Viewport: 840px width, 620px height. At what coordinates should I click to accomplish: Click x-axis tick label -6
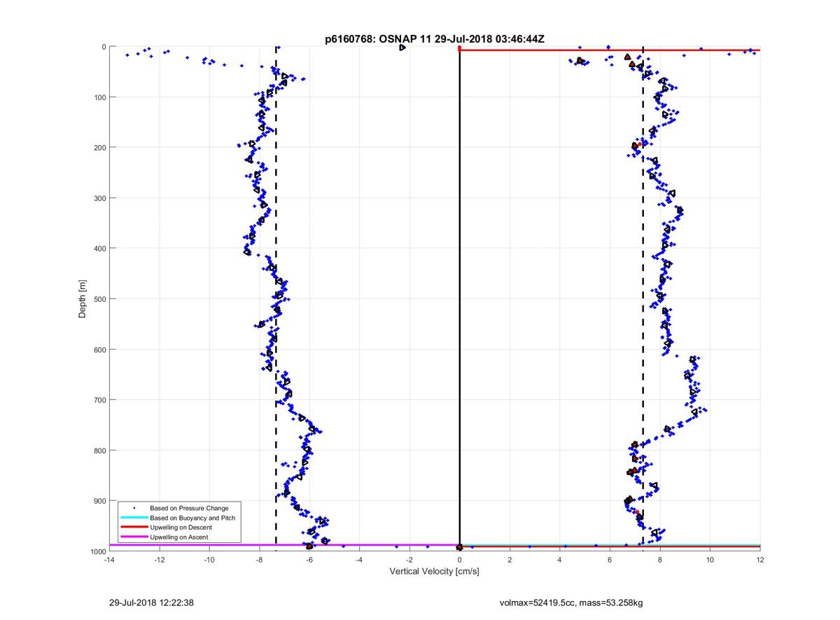click(x=309, y=560)
